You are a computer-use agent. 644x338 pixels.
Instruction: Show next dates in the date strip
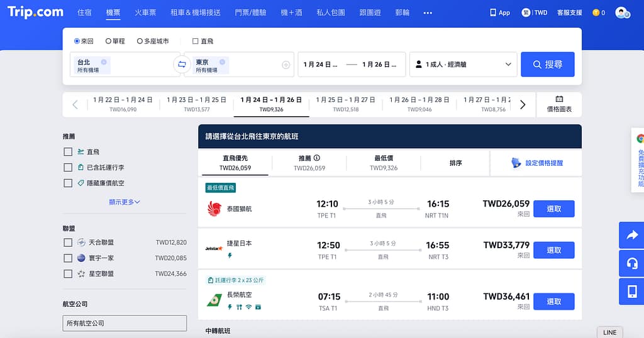click(523, 104)
